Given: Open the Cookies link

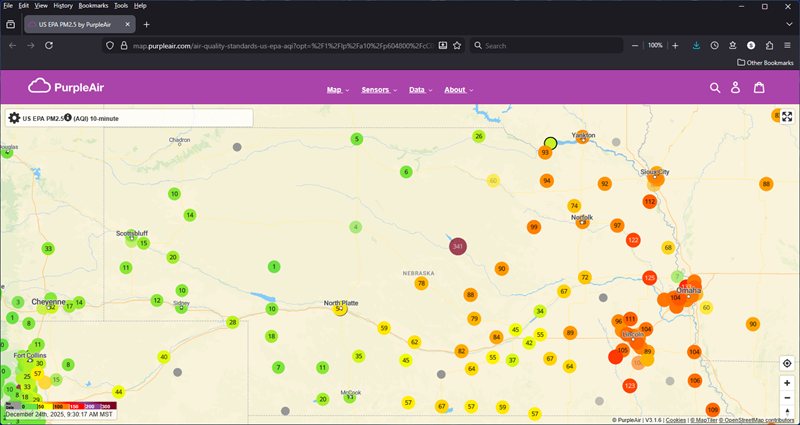Looking at the screenshot, I should coord(676,420).
